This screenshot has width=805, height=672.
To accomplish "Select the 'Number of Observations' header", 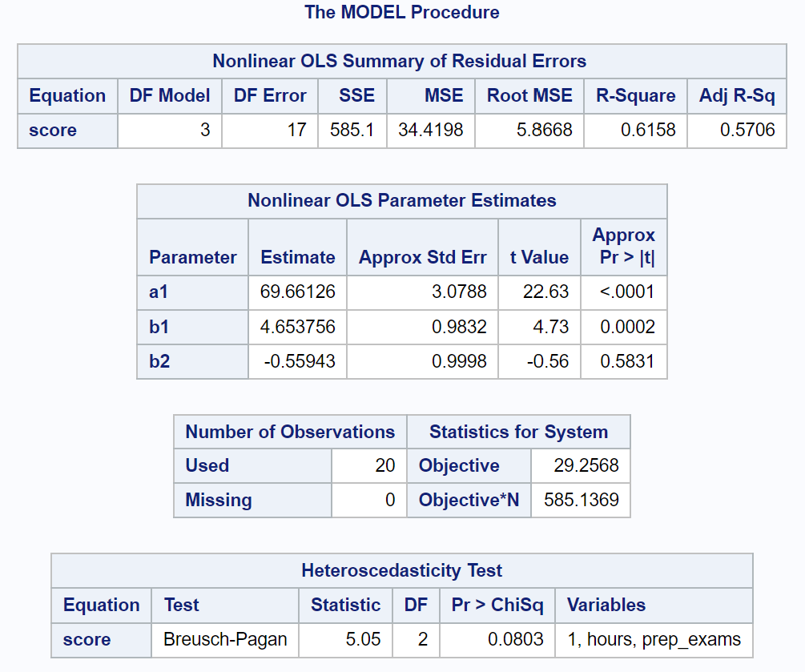I will pos(290,432).
